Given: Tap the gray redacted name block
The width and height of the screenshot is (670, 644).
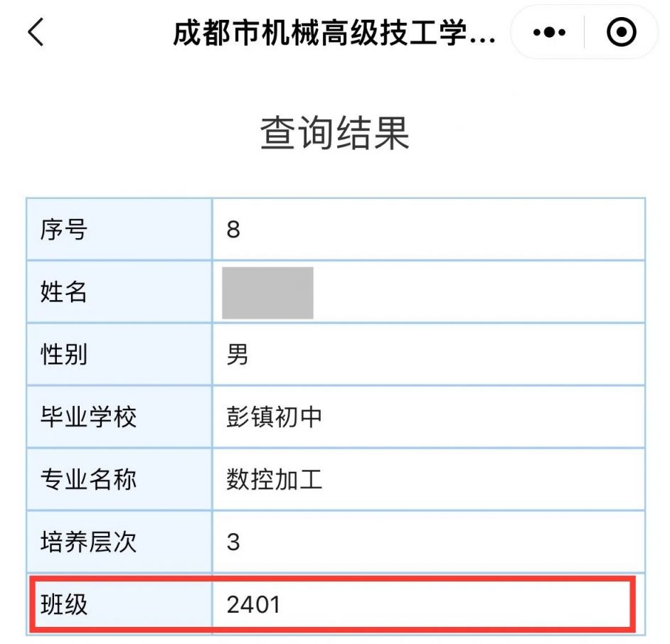Looking at the screenshot, I should [268, 293].
